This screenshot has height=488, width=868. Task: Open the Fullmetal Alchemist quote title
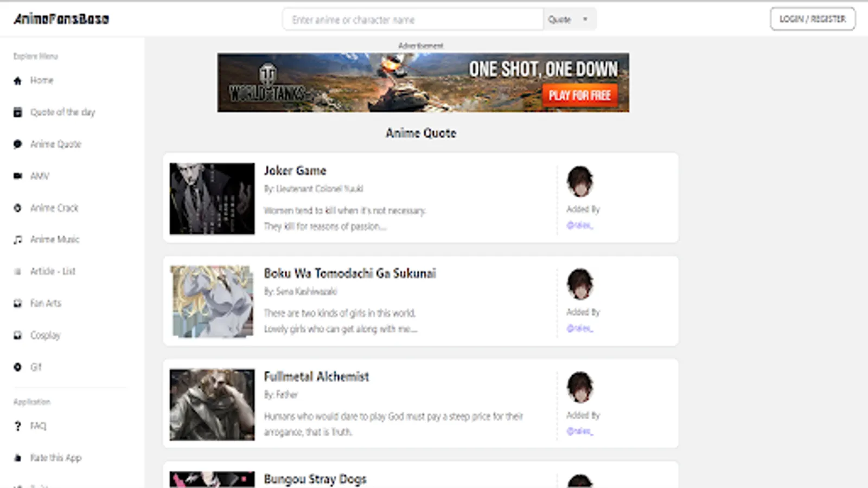click(x=316, y=376)
